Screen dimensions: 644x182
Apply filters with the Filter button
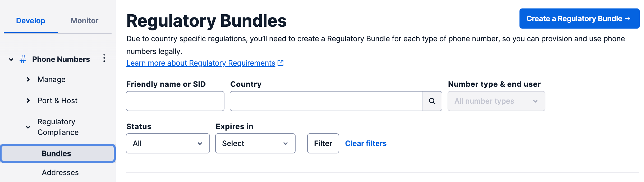[x=323, y=143]
